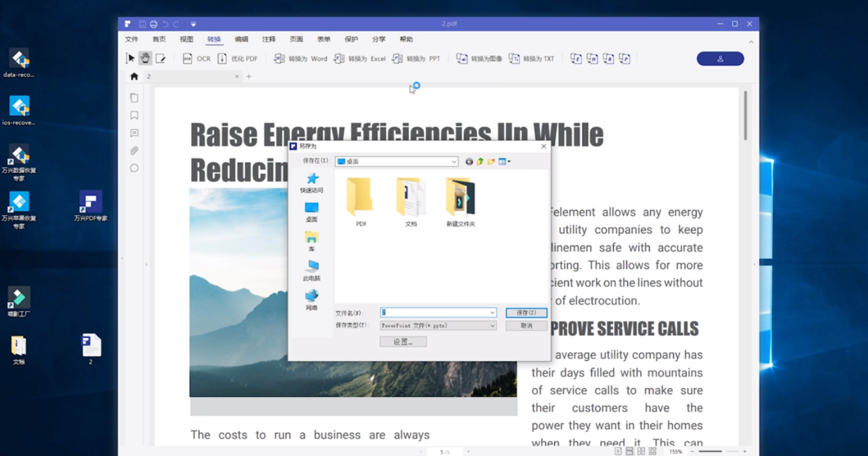
Task: Open the 帮助 menu
Action: pos(406,39)
